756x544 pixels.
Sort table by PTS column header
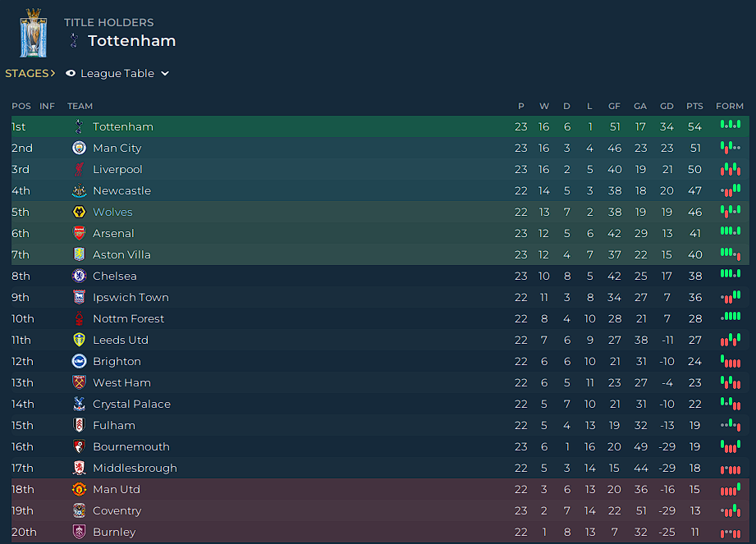pyautogui.click(x=694, y=106)
